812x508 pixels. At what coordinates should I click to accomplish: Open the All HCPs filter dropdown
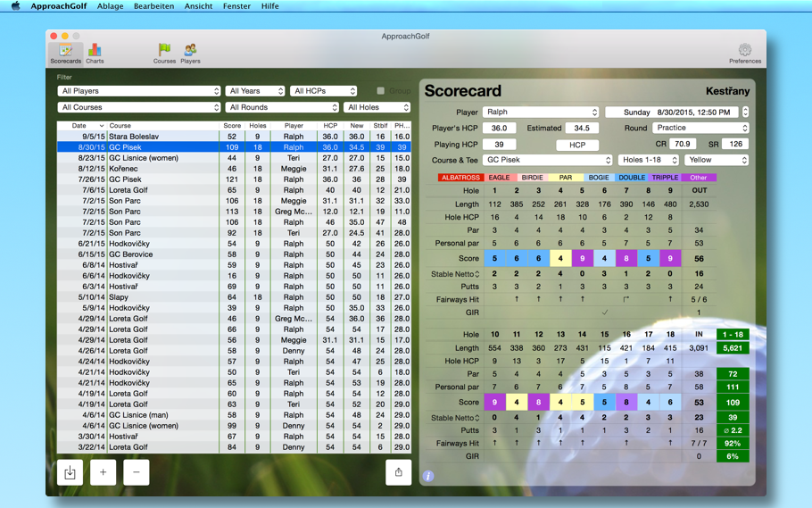(x=324, y=91)
